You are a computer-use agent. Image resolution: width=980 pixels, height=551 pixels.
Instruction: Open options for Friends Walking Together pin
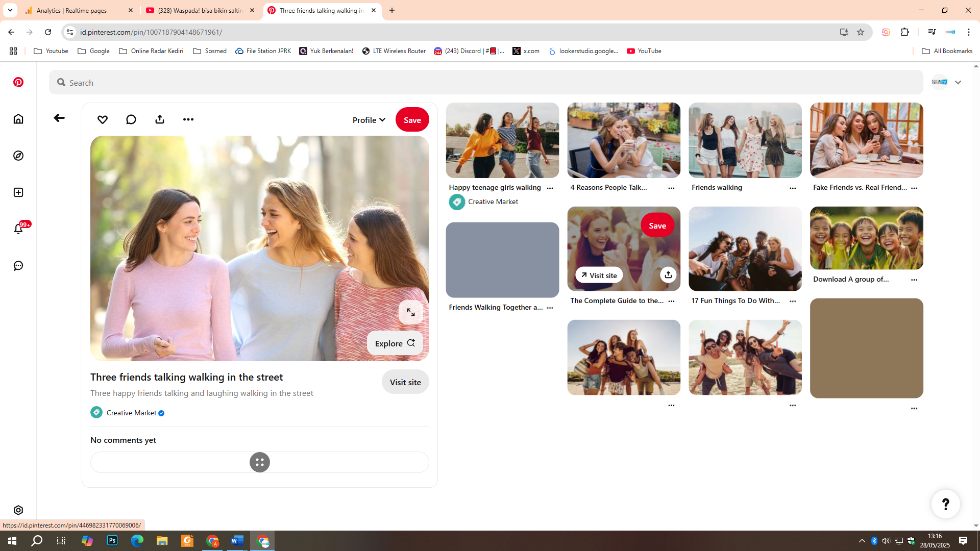coord(550,308)
